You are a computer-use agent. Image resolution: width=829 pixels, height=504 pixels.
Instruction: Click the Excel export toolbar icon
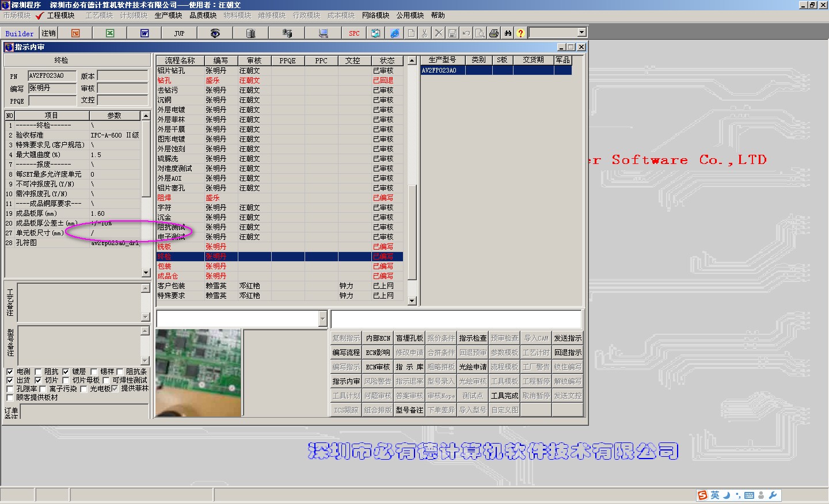point(110,33)
